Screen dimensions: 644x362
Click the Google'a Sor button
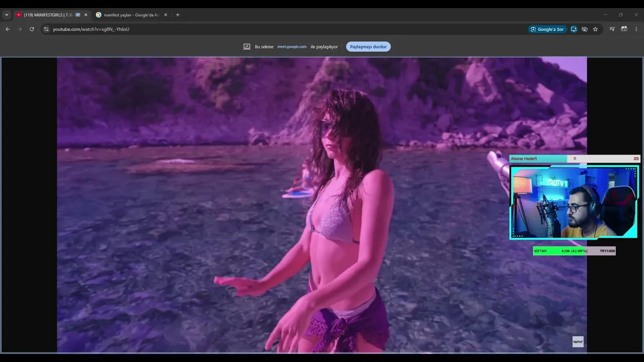click(x=547, y=29)
